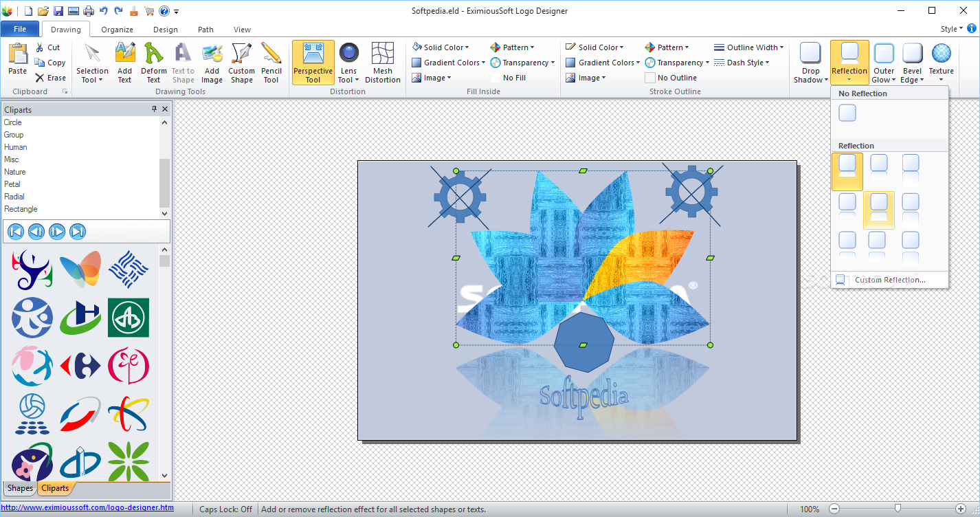Select No Outline for stroke
The height and width of the screenshot is (517, 980).
click(671, 78)
